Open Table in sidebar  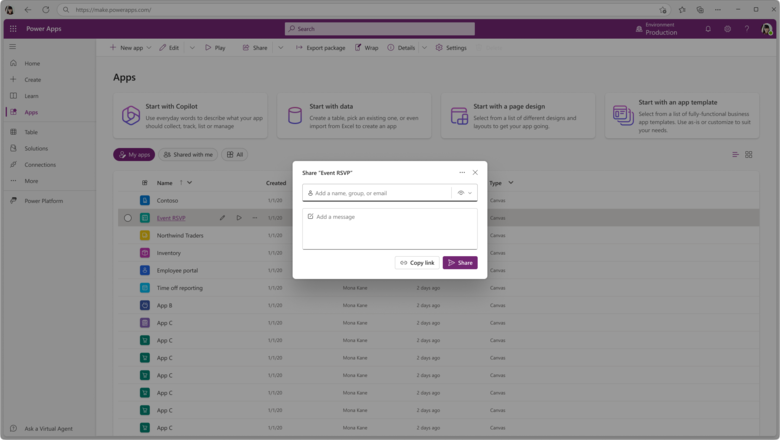pos(31,132)
